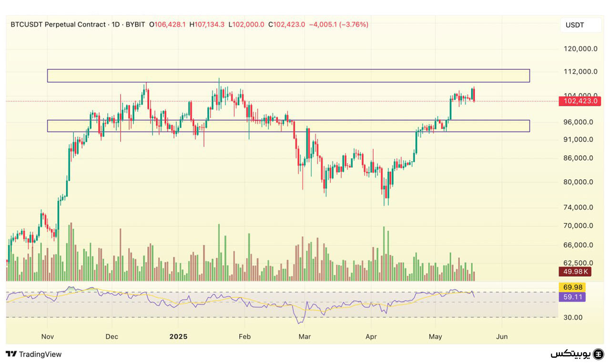The height and width of the screenshot is (364, 610).
Task: Click the yellow RSI value label 69.98
Action: pyautogui.click(x=571, y=287)
